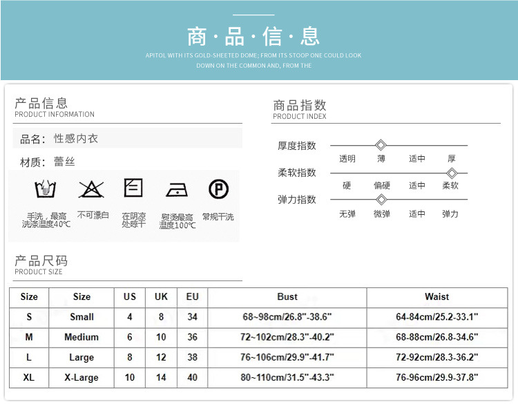Image resolution: width=518 pixels, height=420 pixels.
Task: Click bust value 68~98cm/26.8"-38.6"
Action: [287, 317]
